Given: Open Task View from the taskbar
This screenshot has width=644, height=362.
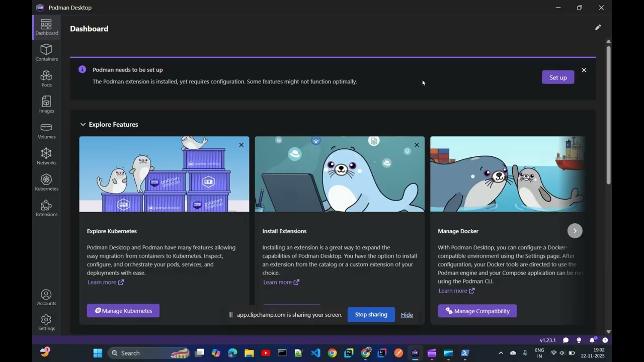Looking at the screenshot, I should [x=199, y=353].
